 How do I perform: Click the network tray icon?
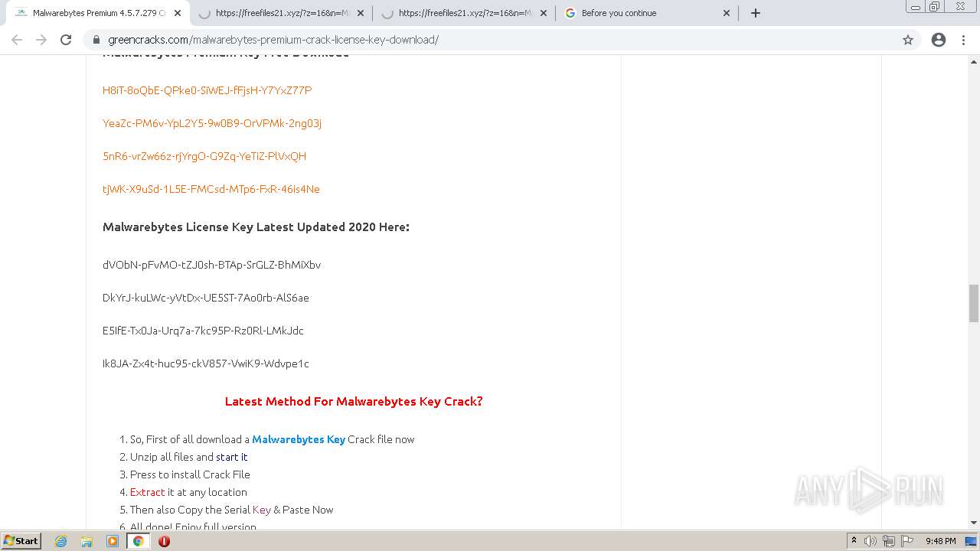(889, 541)
